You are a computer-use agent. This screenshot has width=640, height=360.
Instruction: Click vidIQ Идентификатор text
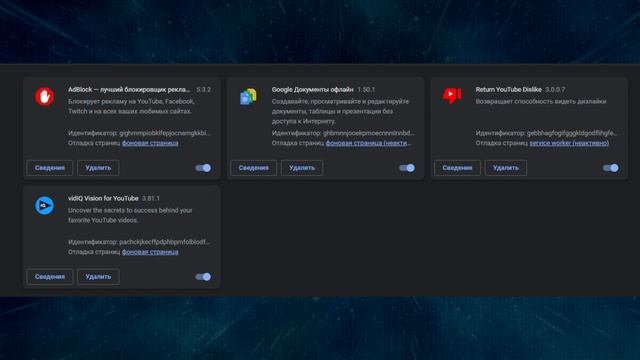coord(139,242)
